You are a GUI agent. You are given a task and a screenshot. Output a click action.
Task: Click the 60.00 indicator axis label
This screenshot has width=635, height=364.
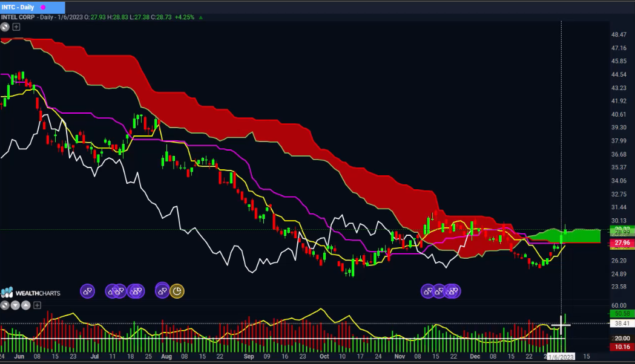coord(619,305)
